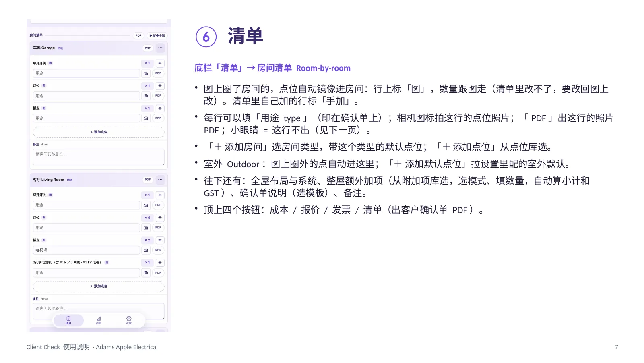Viewport: 644px width, 363px height.
Task: Click PDF button in 客厅 Living Room header
Action: click(148, 180)
